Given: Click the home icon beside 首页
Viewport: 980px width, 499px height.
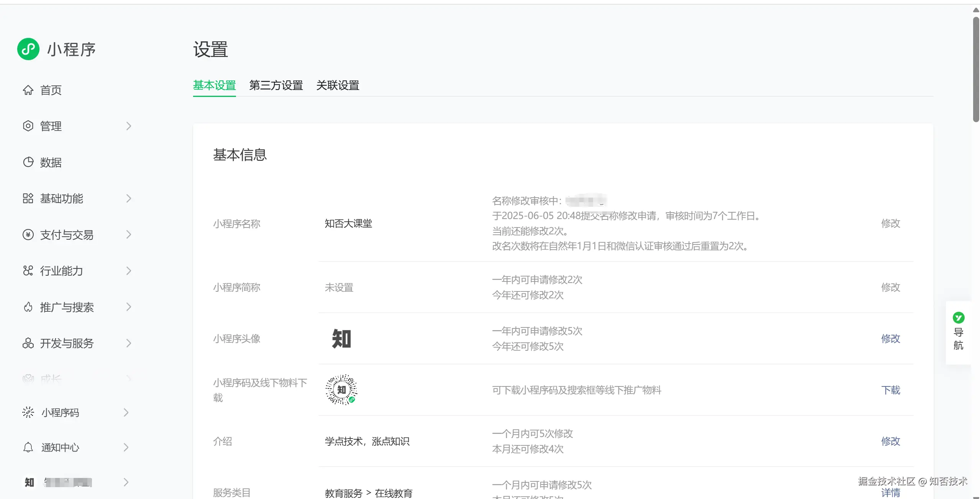Looking at the screenshot, I should [28, 90].
